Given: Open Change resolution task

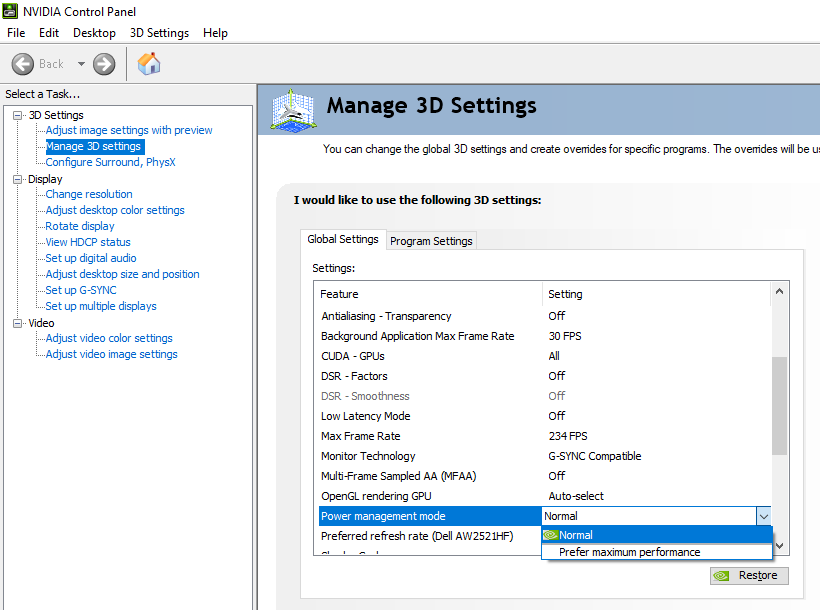Looking at the screenshot, I should coord(89,194).
